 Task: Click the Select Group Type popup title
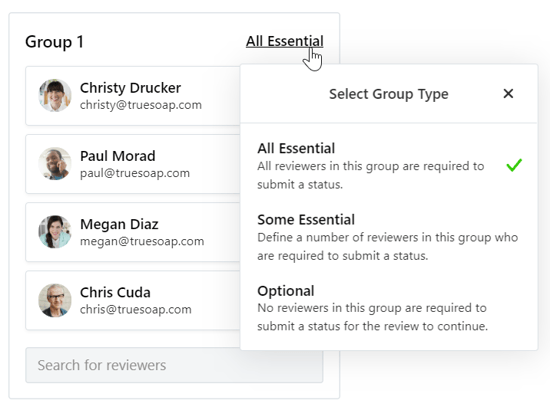click(x=389, y=94)
